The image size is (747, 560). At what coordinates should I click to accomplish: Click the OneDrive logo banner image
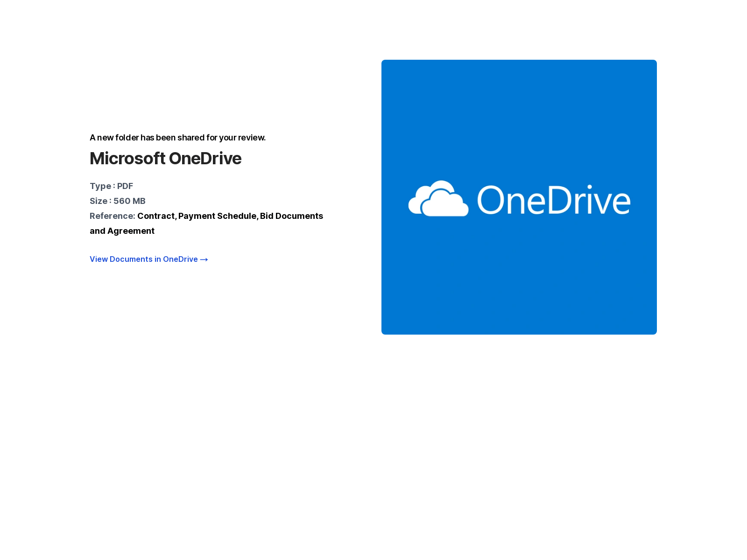519,197
